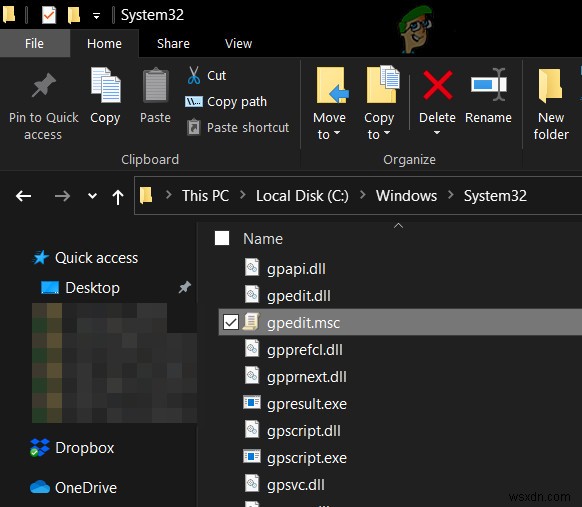This screenshot has height=507, width=582.
Task: Open Dropbox label in navigation pane
Action: [x=85, y=448]
